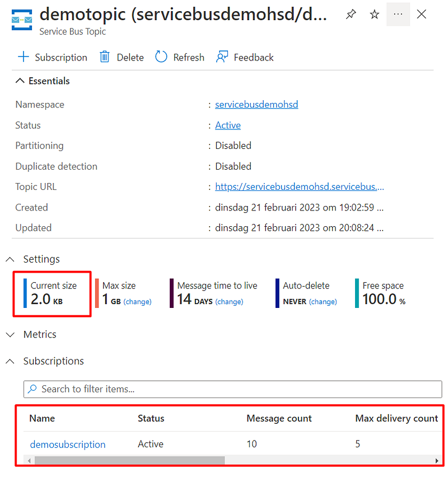The height and width of the screenshot is (477, 448).
Task: Sort by Max delivery count column header
Action: 396,418
